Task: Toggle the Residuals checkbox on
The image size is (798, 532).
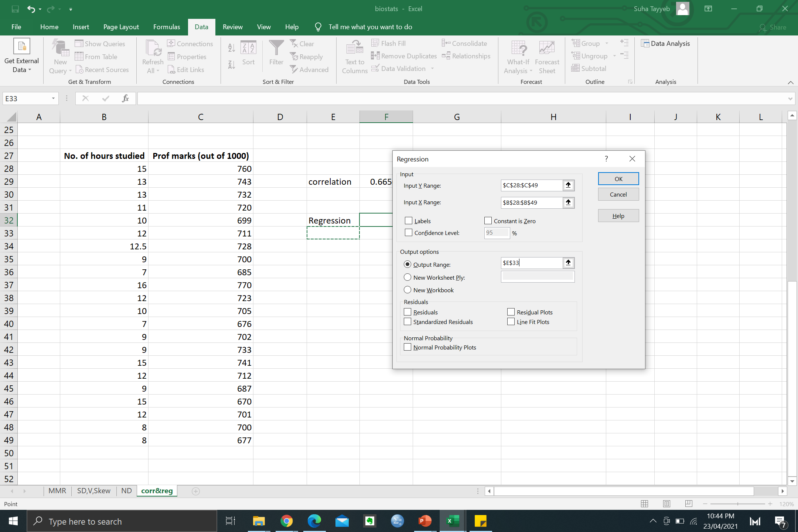Action: point(408,312)
